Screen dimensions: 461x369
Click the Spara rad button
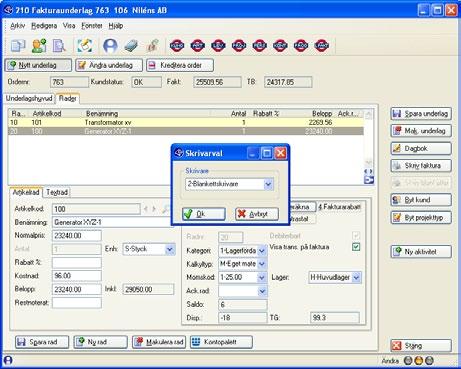click(42, 342)
